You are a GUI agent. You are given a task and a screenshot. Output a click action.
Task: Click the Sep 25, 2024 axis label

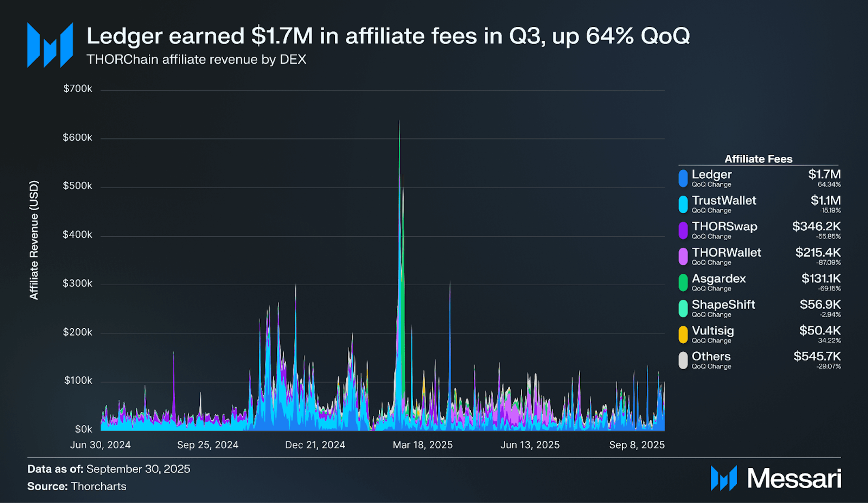coord(207,445)
